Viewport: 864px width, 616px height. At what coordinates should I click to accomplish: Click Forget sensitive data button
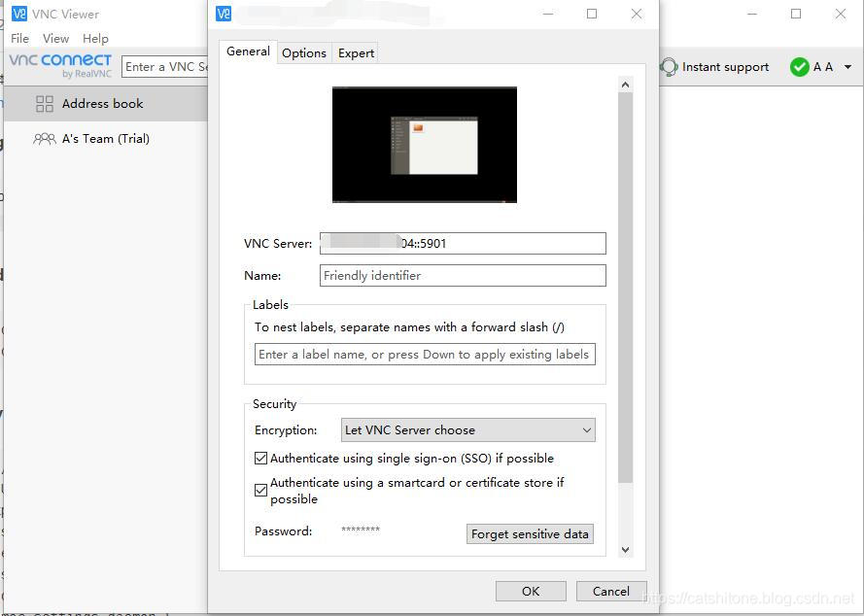coord(530,534)
